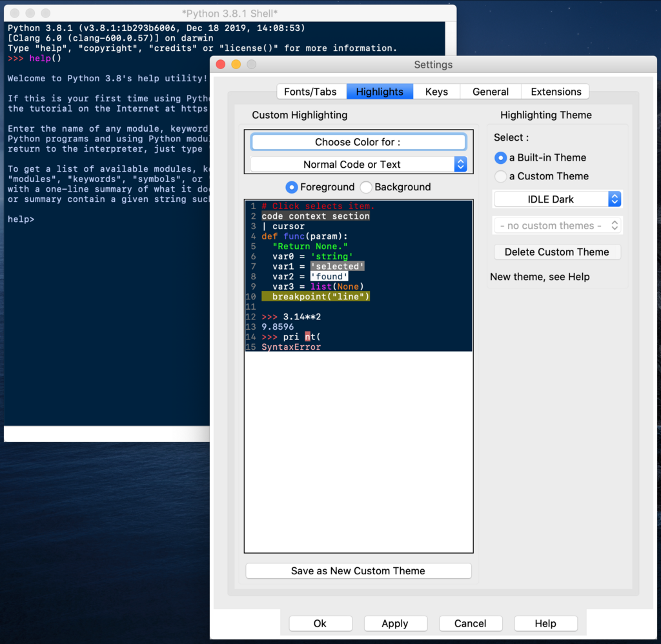661x644 pixels.
Task: Go to the Extensions tab
Action: (x=556, y=92)
